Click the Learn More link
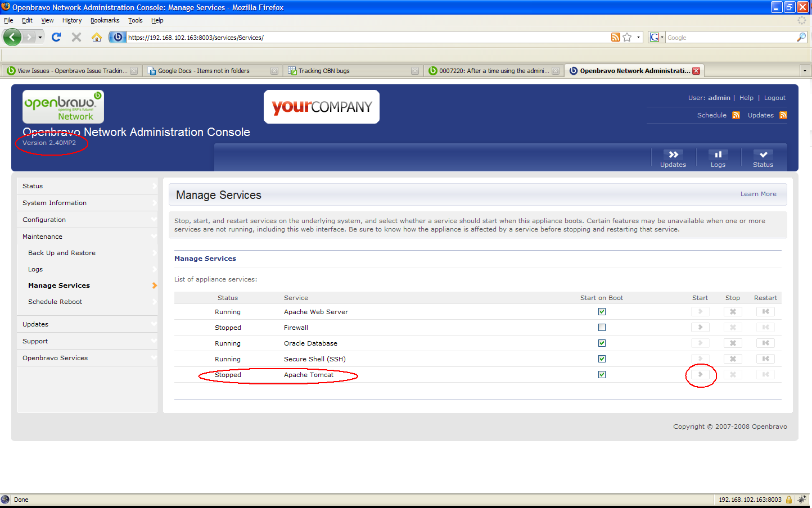This screenshot has width=812, height=508. point(758,194)
